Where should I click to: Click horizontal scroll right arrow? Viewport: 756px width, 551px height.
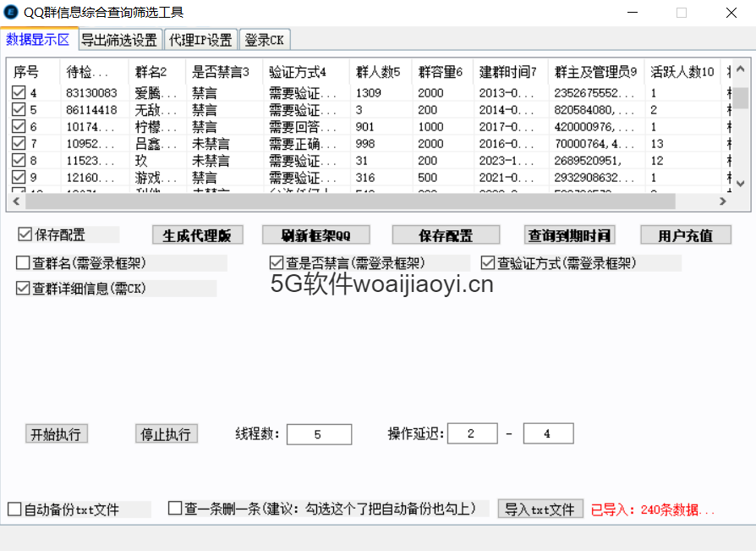[x=723, y=201]
